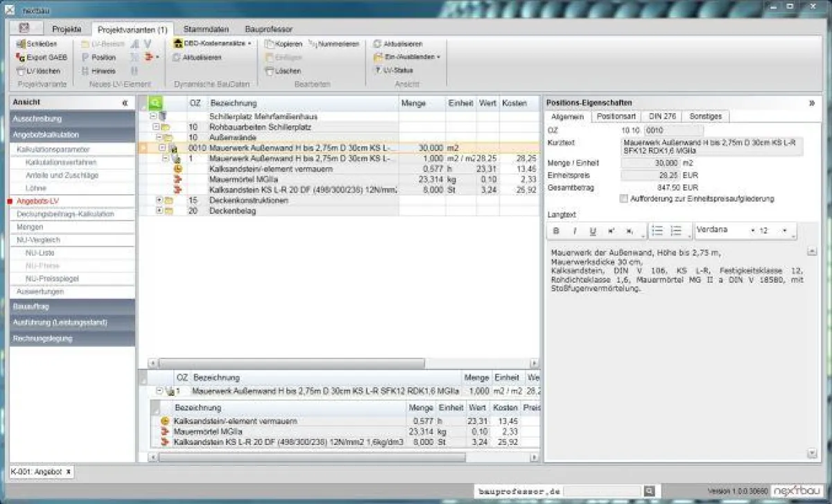Close the K-001: Angebot document tab
Image resolution: width=832 pixels, height=504 pixels.
pyautogui.click(x=69, y=472)
